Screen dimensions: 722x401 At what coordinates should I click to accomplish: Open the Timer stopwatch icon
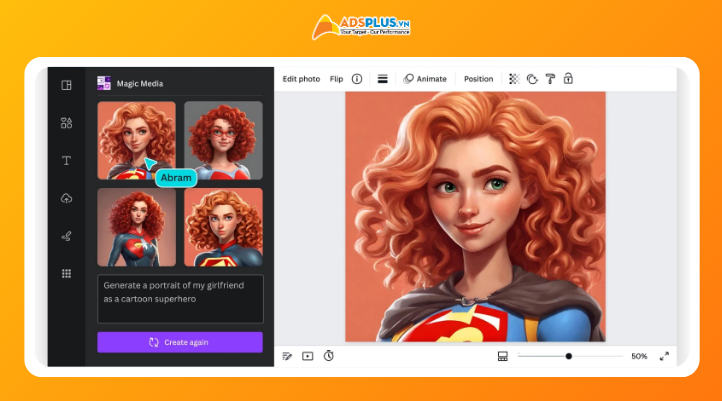(328, 355)
